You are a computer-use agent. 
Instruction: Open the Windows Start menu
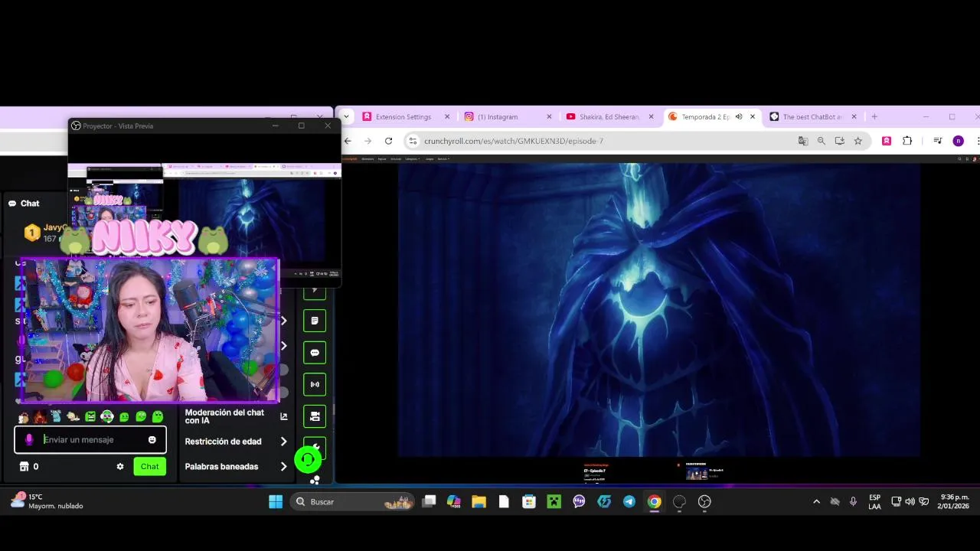pyautogui.click(x=276, y=502)
